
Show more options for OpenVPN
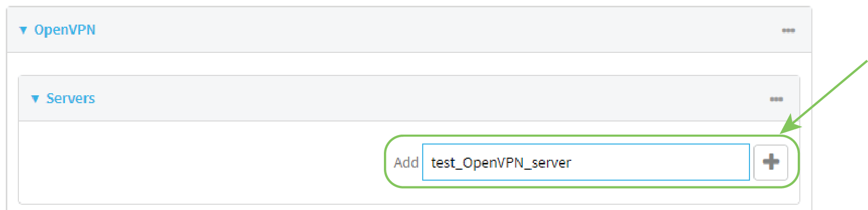pyautogui.click(x=788, y=30)
